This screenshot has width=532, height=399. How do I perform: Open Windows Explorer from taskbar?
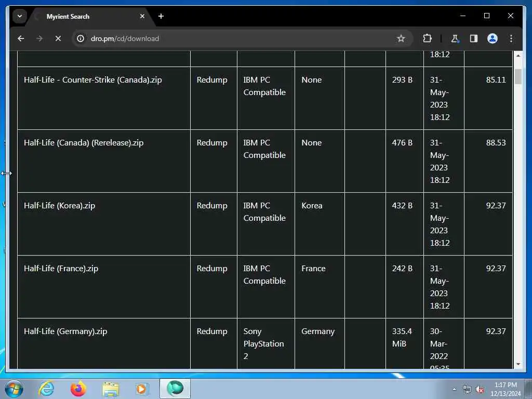click(x=111, y=389)
